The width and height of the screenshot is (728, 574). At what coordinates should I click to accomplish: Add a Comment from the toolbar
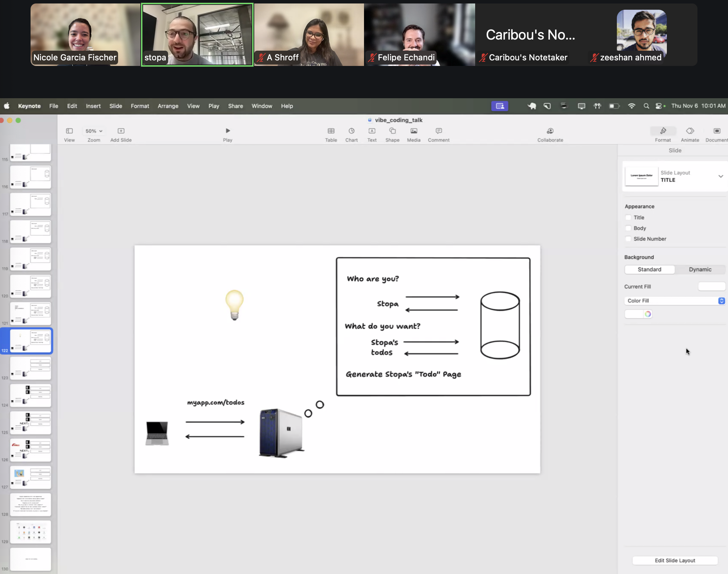click(438, 131)
